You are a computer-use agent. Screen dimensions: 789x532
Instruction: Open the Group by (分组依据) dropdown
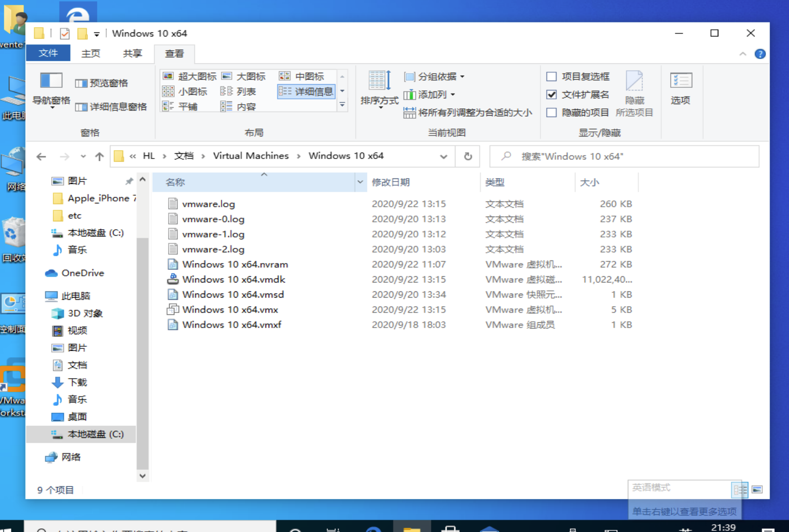click(434, 77)
